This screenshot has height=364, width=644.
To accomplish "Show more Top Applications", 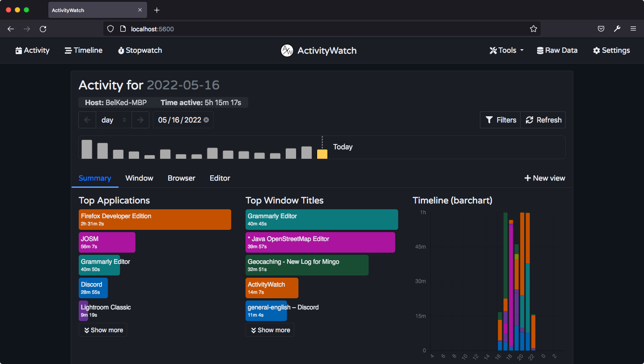I will [x=103, y=330].
